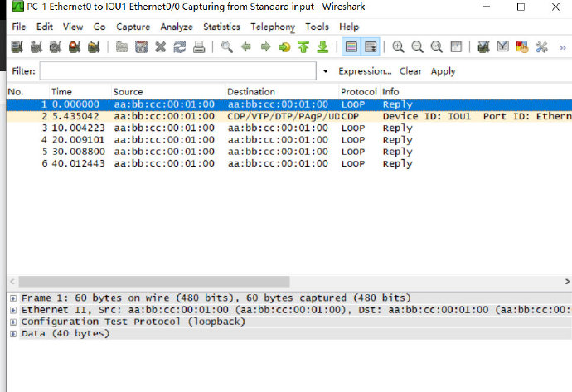Sort by Info column header
Screen dimensions: 572x392
476,92
